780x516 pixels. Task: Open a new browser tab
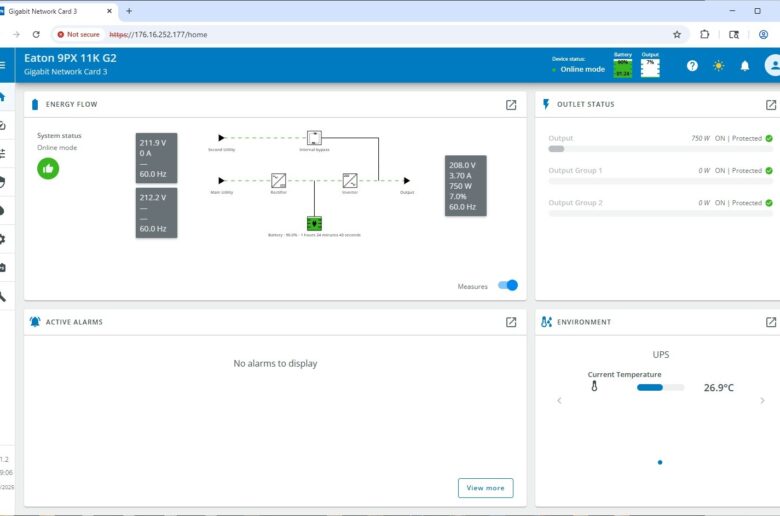click(128, 11)
